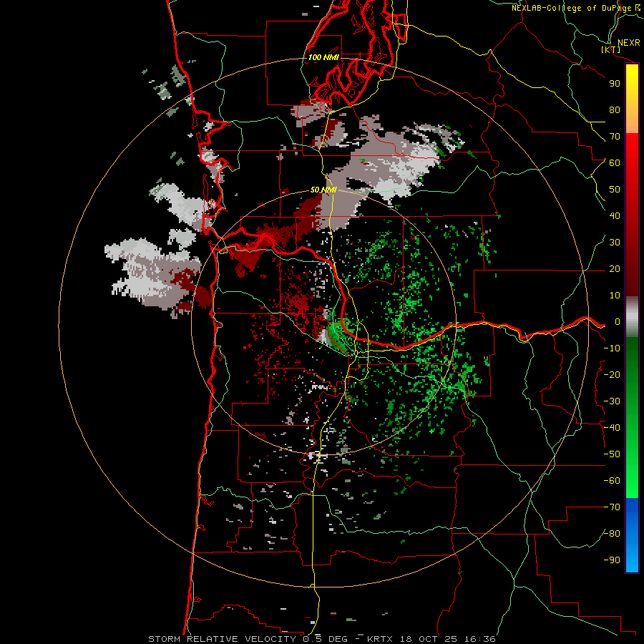Pick the gray zero-velocity color bar segment

[x=632, y=317]
